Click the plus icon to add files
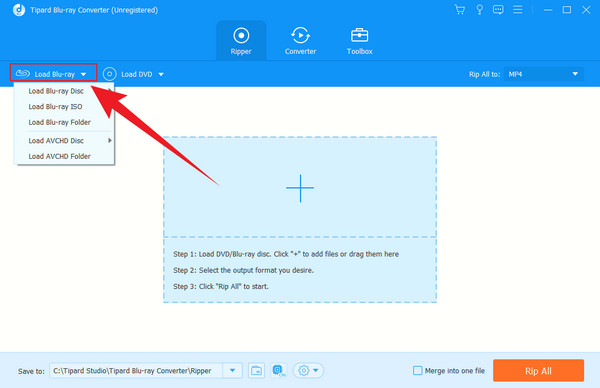The image size is (600, 388). click(x=300, y=188)
